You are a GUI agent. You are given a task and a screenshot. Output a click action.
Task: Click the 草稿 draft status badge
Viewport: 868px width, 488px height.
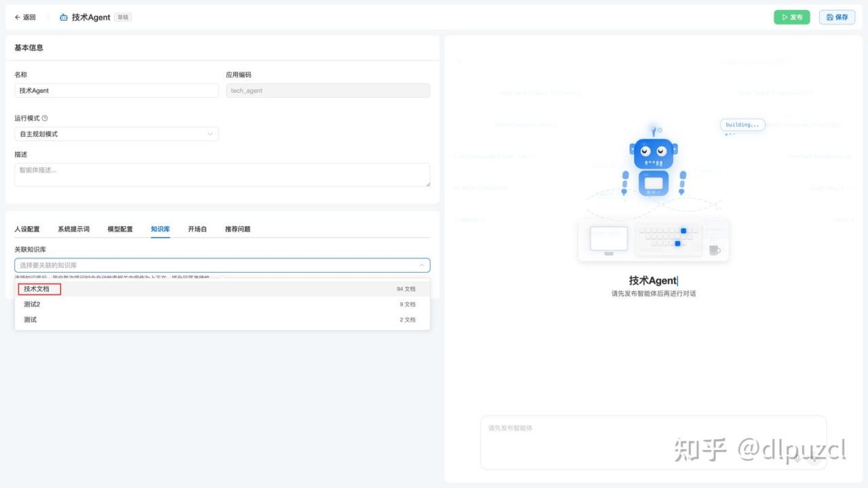123,18
